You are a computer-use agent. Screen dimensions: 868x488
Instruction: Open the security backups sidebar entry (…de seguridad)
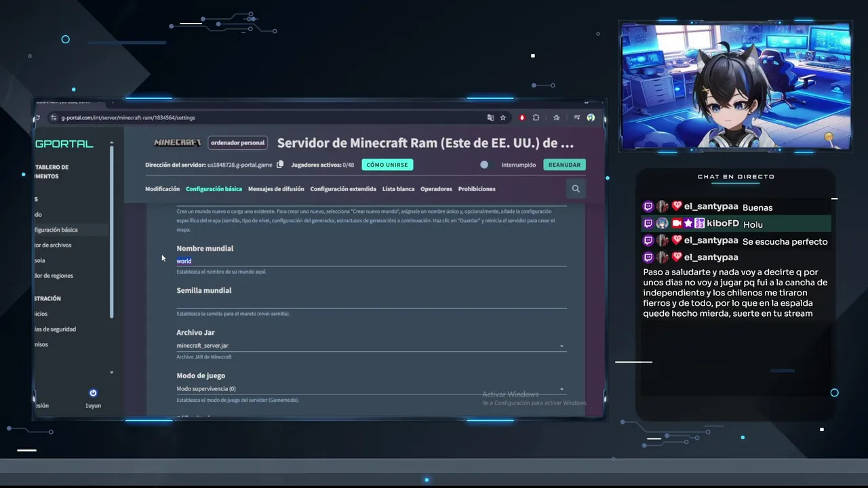(56, 329)
